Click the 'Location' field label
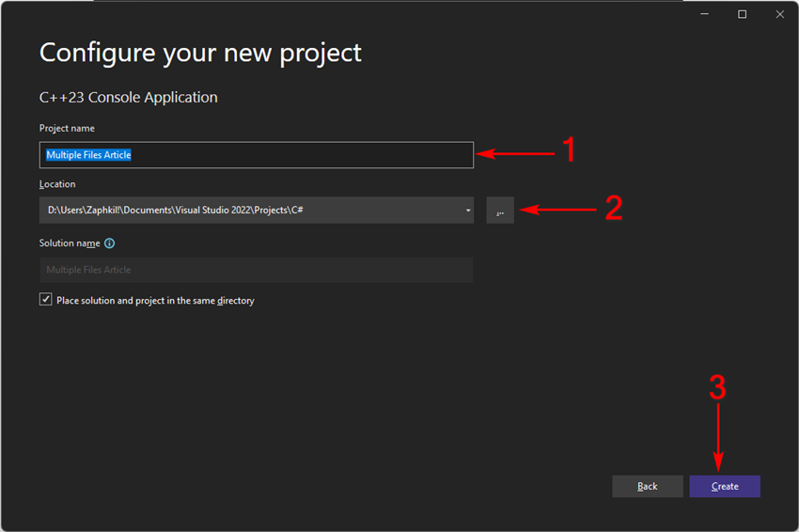The height and width of the screenshot is (532, 799). click(57, 184)
